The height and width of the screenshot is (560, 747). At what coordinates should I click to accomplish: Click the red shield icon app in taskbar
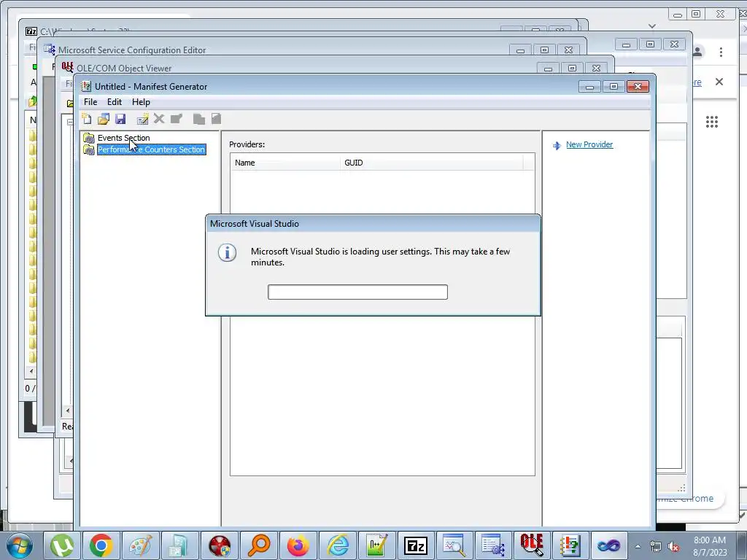coord(220,545)
